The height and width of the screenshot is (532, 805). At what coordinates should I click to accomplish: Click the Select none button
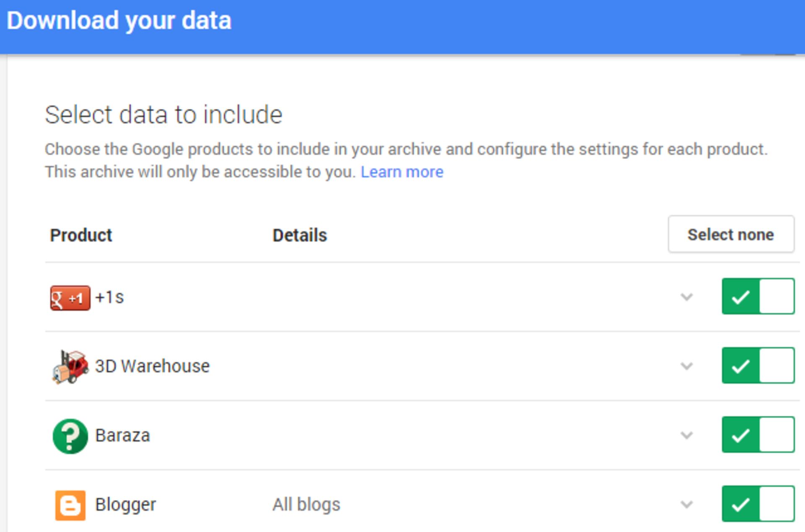[731, 234]
